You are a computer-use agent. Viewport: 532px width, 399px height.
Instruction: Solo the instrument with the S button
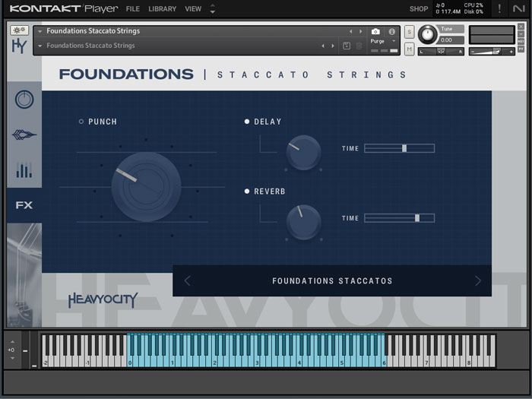click(x=409, y=32)
